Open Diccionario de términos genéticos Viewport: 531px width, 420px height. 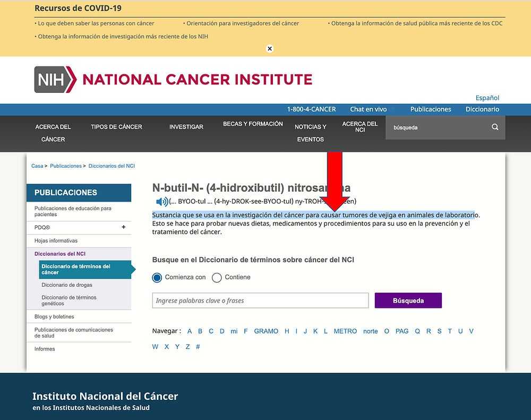[x=68, y=301]
